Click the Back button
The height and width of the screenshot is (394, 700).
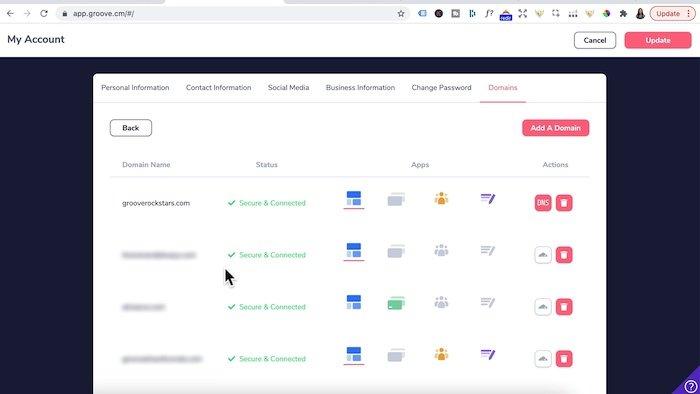tap(131, 128)
